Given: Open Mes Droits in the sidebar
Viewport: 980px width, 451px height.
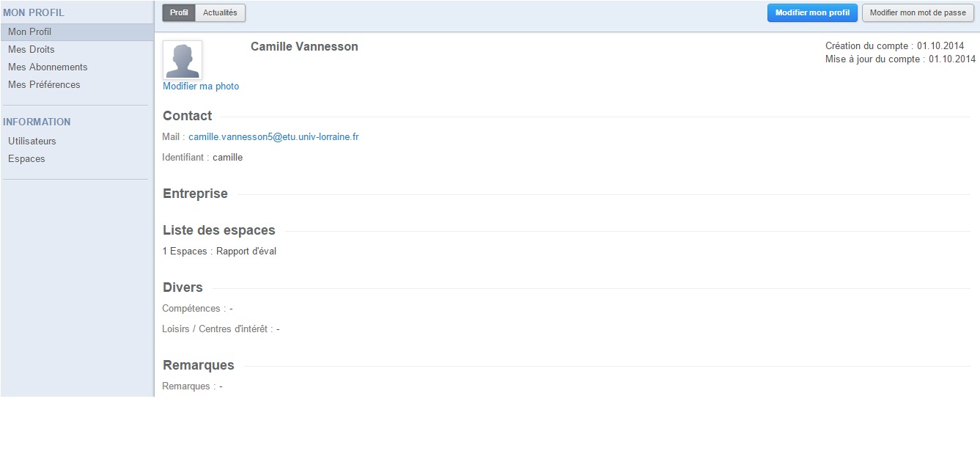Looking at the screenshot, I should [32, 50].
